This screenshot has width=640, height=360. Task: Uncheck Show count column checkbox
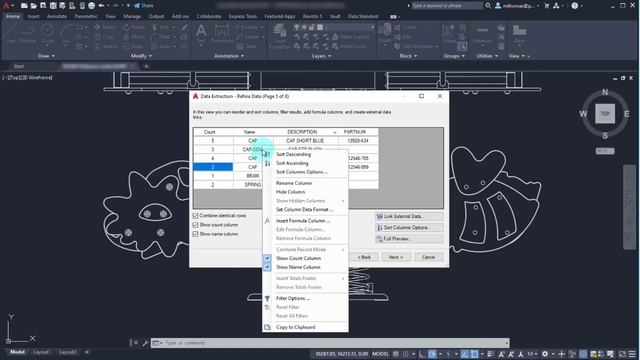[196, 225]
